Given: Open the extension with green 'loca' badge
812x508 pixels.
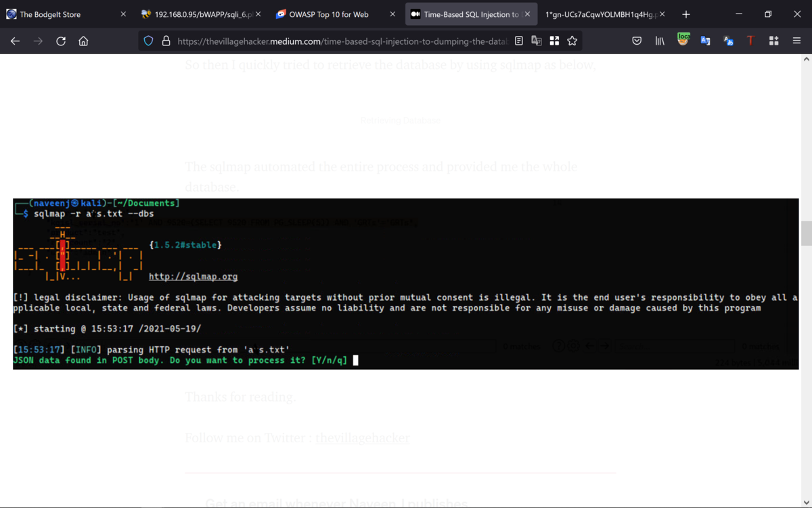Looking at the screenshot, I should (683, 40).
